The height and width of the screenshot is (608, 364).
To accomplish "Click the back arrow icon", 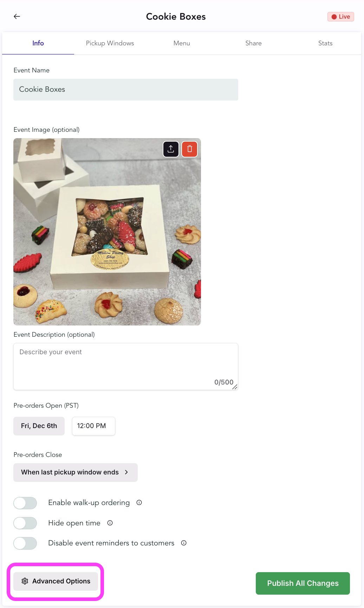I will click(x=17, y=17).
